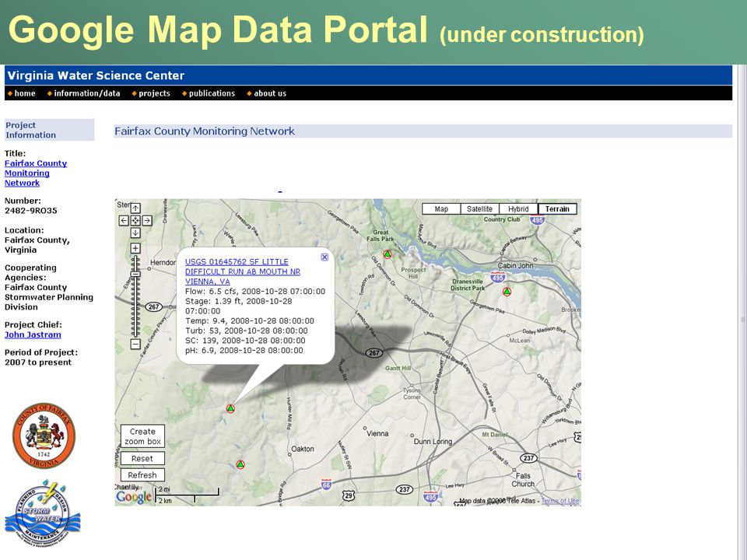Click the Turb: 53 reading
The height and width of the screenshot is (560, 747).
pyautogui.click(x=247, y=331)
